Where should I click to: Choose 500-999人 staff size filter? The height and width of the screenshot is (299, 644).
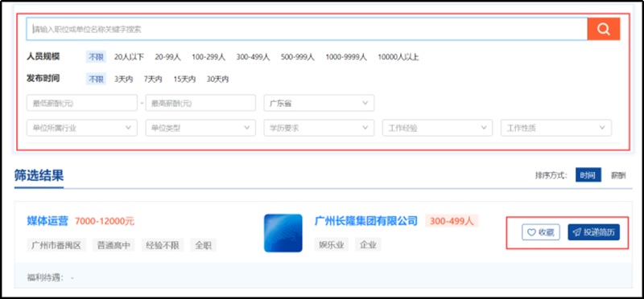(x=298, y=57)
